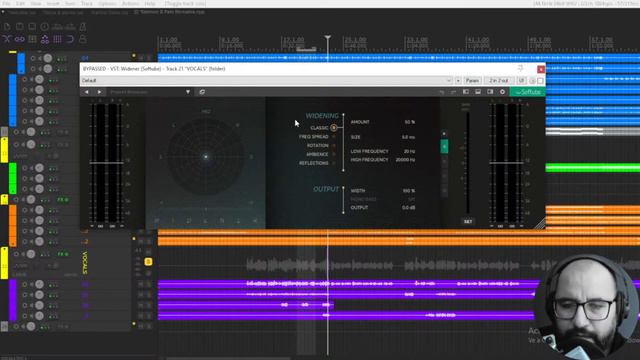Click the 2 in 2 out routing button

(x=499, y=80)
